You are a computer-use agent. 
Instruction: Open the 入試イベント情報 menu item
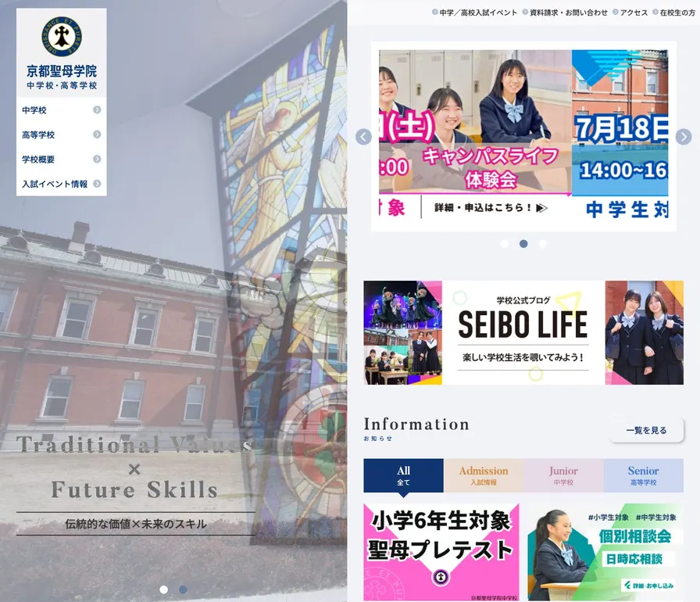pyautogui.click(x=62, y=184)
